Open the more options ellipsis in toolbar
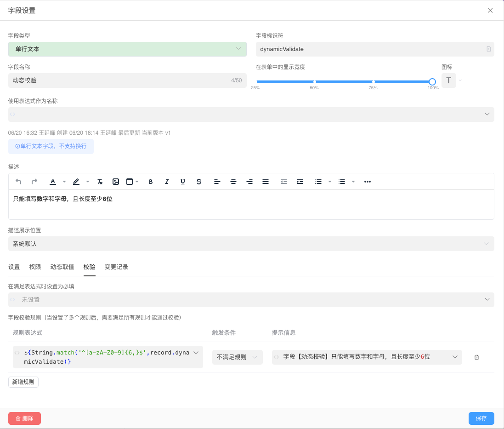This screenshot has height=429, width=504. (x=367, y=182)
